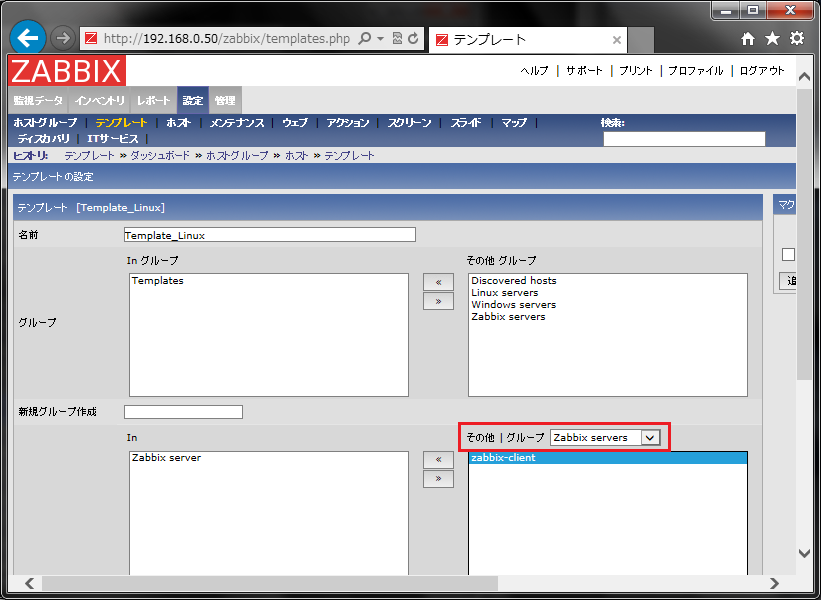Click the partially visible 追加 button
The image size is (821, 600).
point(788,281)
